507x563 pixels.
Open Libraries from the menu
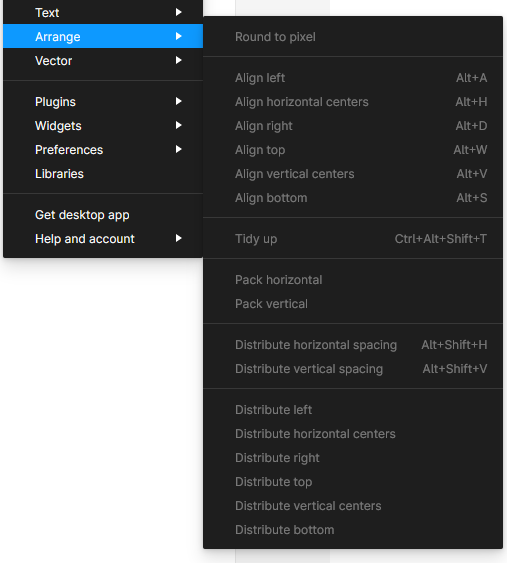(103, 174)
